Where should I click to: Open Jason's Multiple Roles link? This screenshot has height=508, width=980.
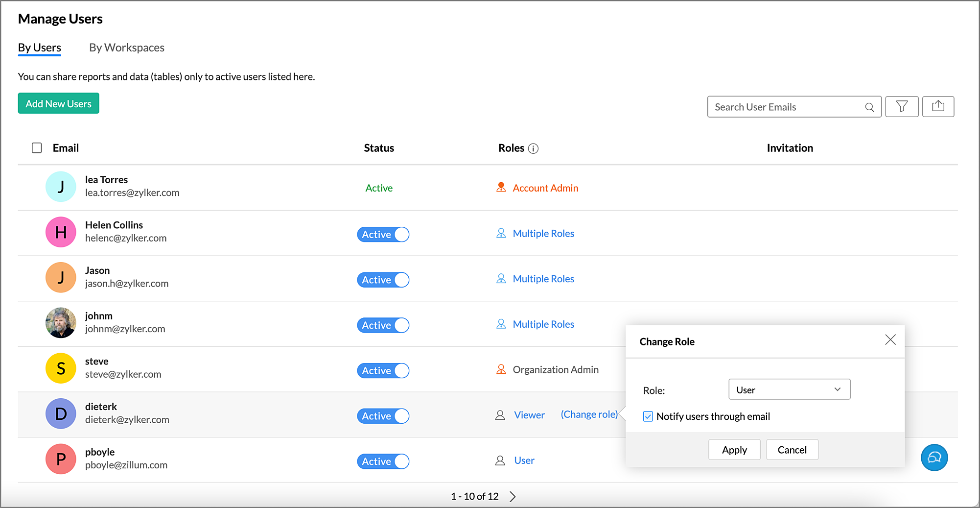coord(543,279)
